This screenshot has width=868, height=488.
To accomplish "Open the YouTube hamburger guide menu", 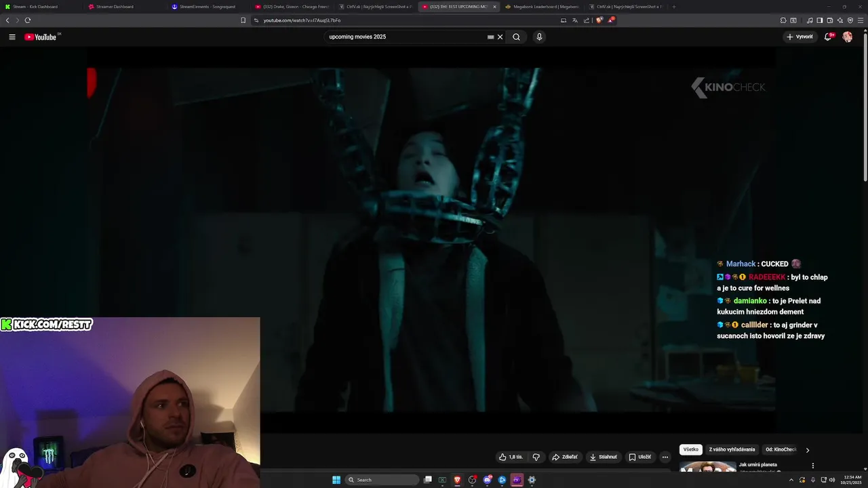I will [x=12, y=37].
